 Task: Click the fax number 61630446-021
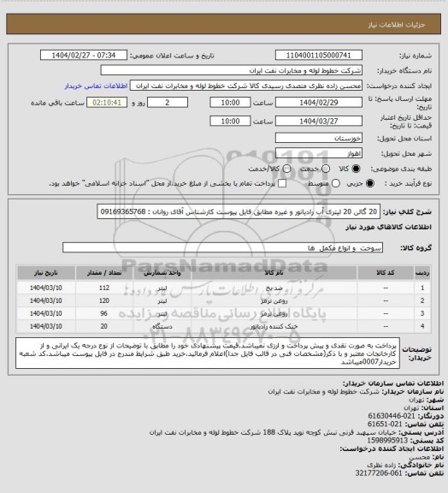392,416
